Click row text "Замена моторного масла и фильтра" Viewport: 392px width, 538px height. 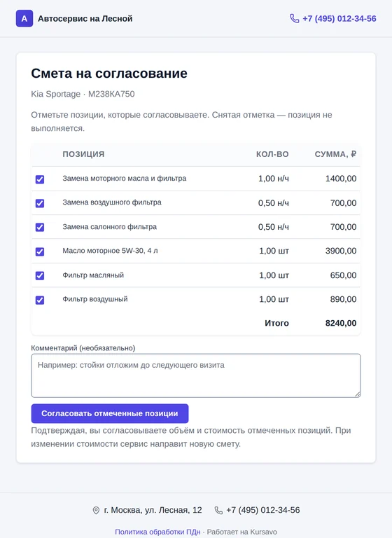[x=124, y=179]
